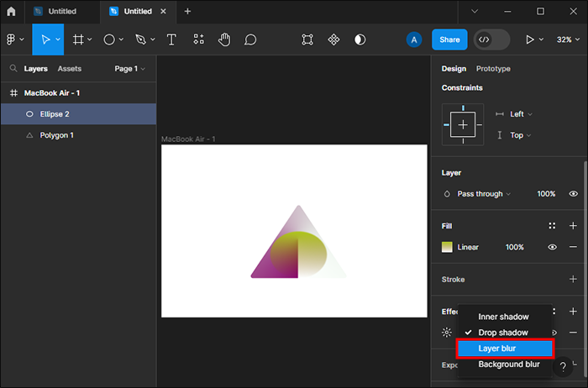Choose Layer blur from effects menu
588x388 pixels.
coord(504,349)
